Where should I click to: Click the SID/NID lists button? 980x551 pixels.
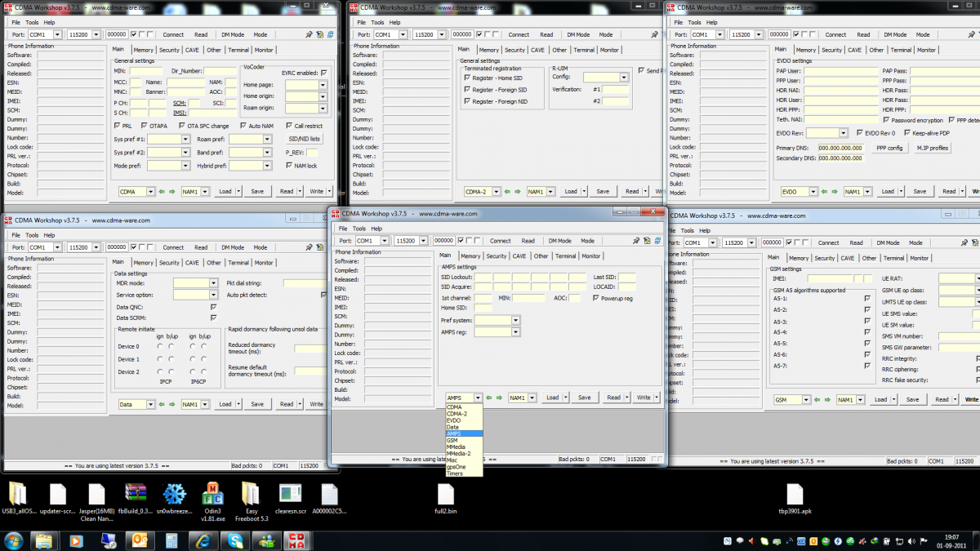point(305,139)
